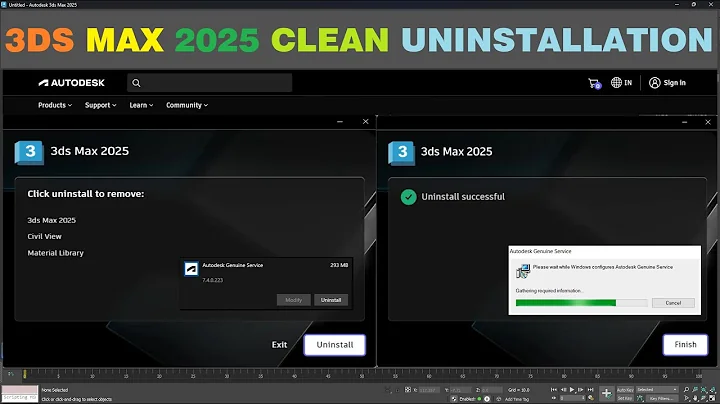Click the "Grid = 10.0" status text
This screenshot has height=404, width=720.
tap(519, 390)
